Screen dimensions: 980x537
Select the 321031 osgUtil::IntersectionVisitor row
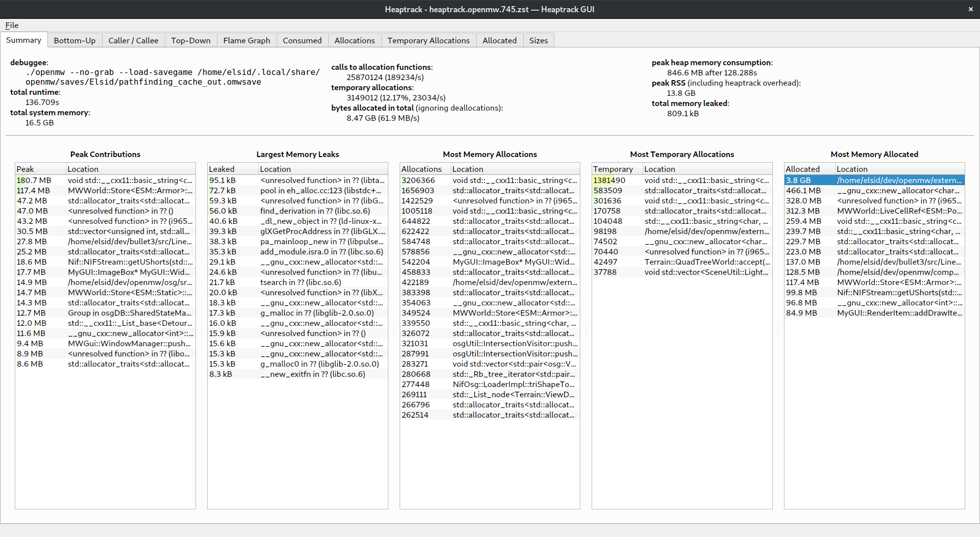click(490, 343)
